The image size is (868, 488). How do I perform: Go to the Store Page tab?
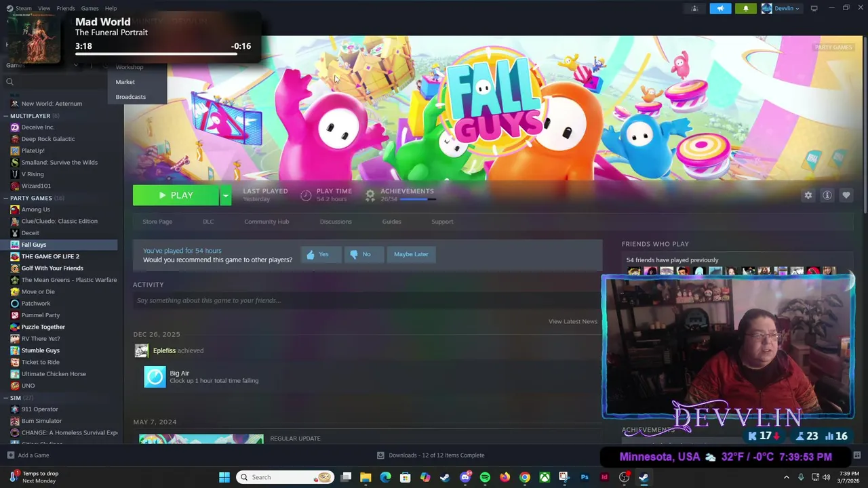[x=157, y=222]
